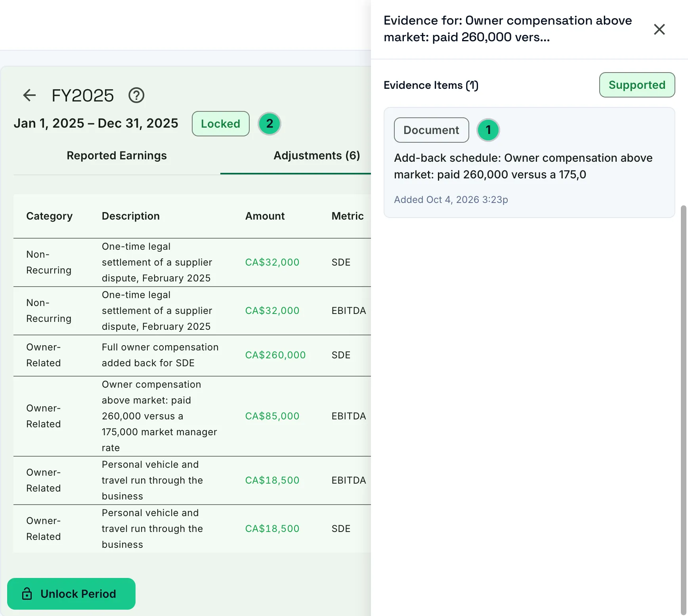Select the CA$260,000 amount cell
The width and height of the screenshot is (688, 616).
pyautogui.click(x=275, y=355)
